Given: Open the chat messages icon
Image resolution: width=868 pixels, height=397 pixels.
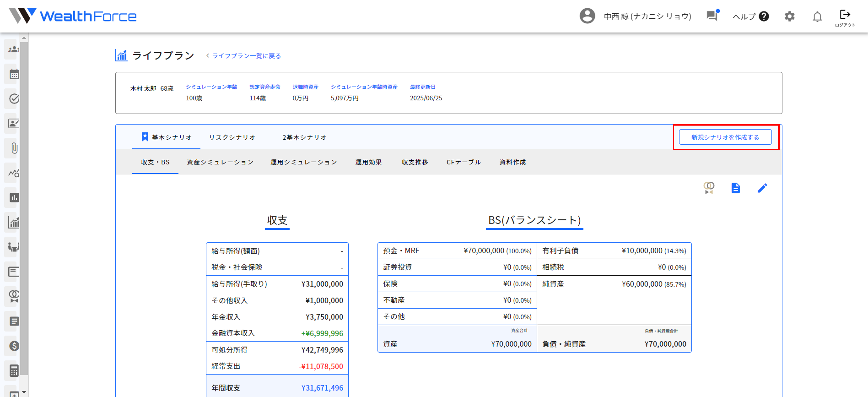Looking at the screenshot, I should click(x=712, y=16).
